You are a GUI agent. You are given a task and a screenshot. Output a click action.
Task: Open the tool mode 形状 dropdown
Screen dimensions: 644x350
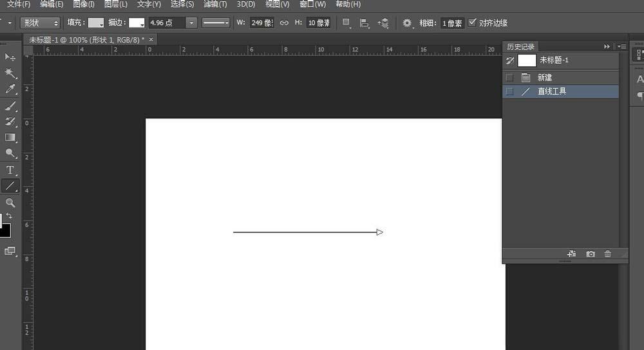click(x=40, y=23)
